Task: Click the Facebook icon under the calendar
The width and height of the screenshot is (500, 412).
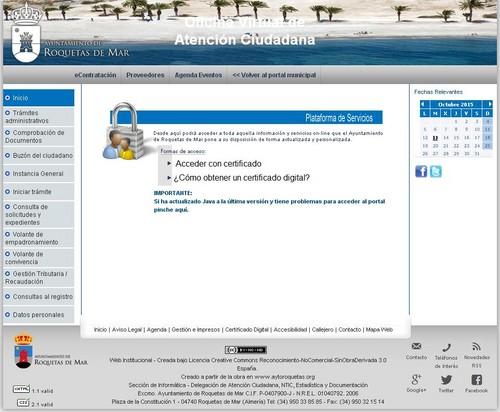Action: coord(421,171)
